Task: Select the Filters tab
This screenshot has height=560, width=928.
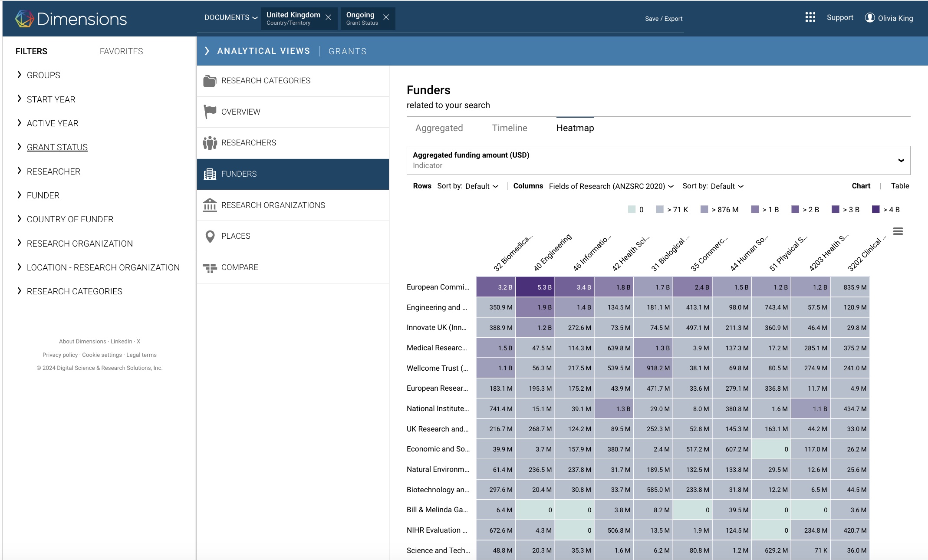Action: (31, 51)
